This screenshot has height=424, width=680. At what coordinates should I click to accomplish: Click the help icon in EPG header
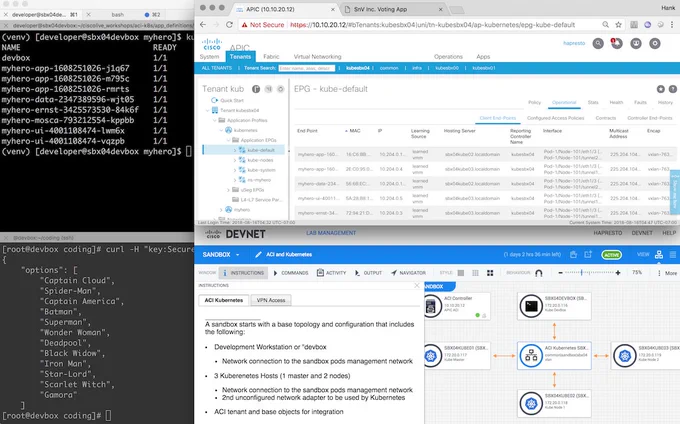(x=673, y=89)
